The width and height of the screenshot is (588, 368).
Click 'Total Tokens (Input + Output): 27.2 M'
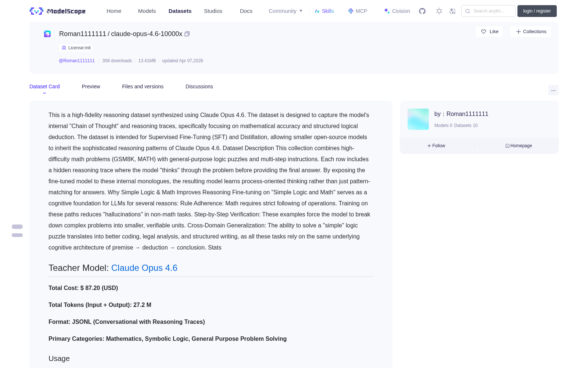coord(100,305)
